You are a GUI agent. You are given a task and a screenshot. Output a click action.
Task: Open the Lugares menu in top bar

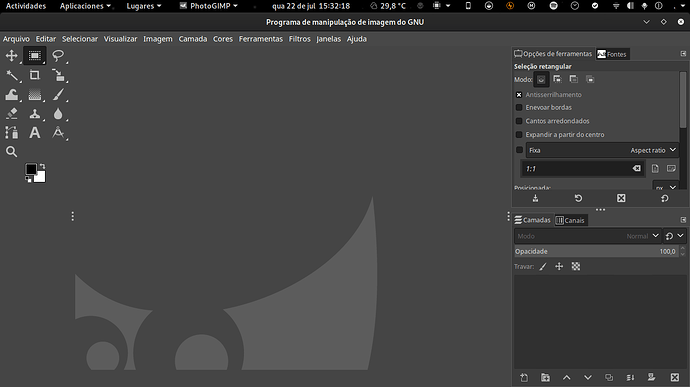tap(144, 6)
